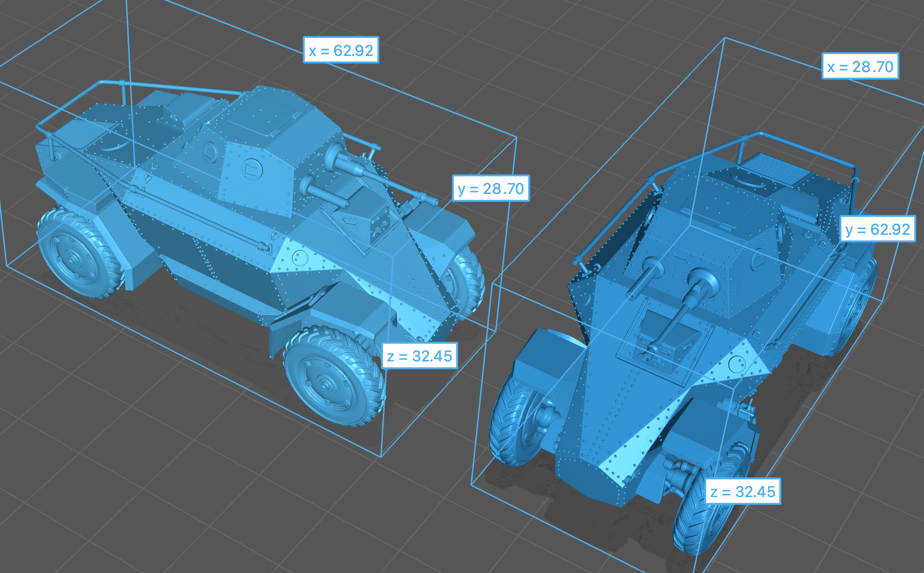
Task: Click the x = 28.70 dimension label
Action: (x=860, y=66)
